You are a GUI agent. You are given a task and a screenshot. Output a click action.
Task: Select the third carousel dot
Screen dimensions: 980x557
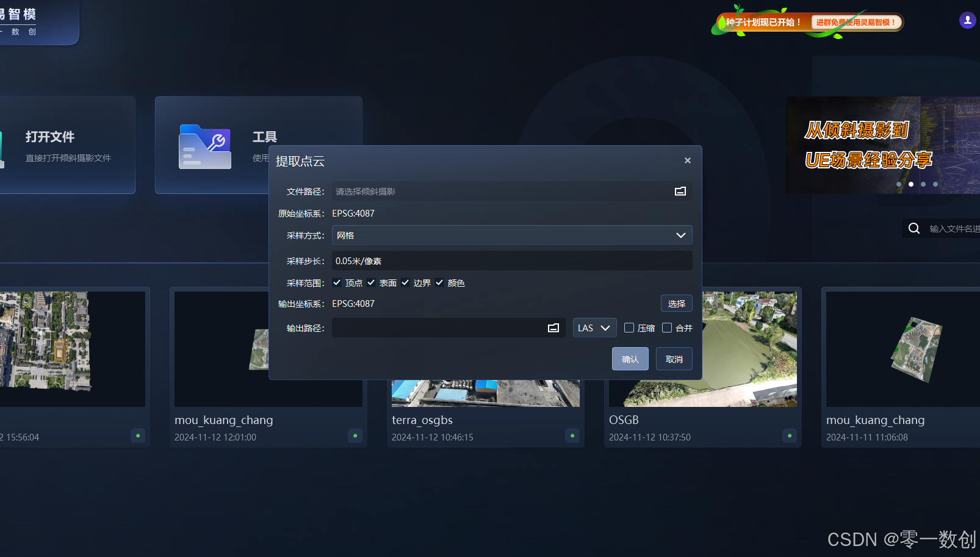click(x=923, y=184)
